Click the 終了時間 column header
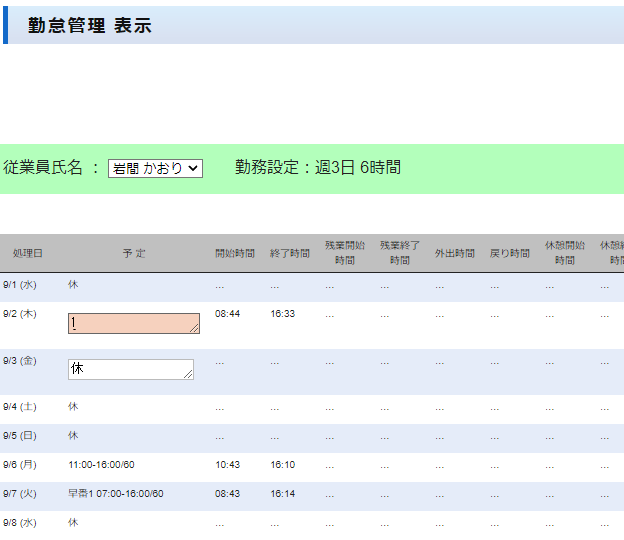 pos(290,253)
